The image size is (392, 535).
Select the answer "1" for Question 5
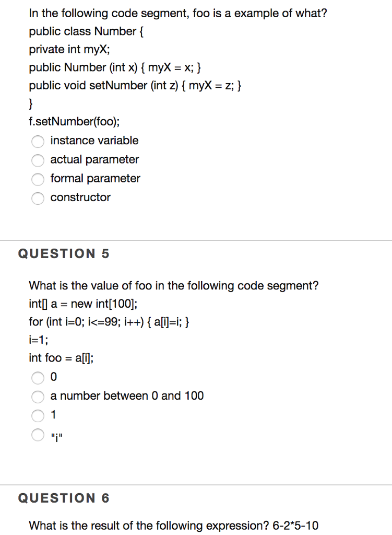38,416
